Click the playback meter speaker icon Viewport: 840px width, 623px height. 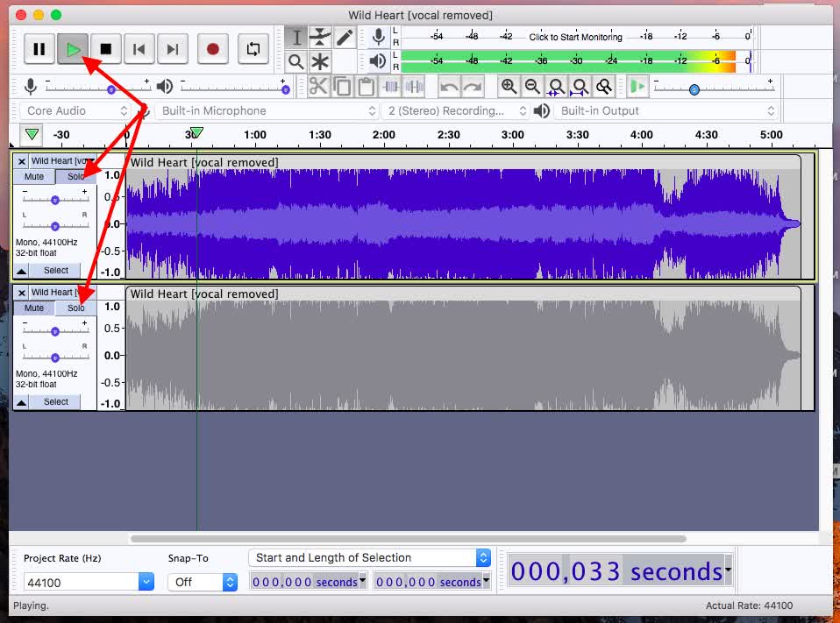378,61
